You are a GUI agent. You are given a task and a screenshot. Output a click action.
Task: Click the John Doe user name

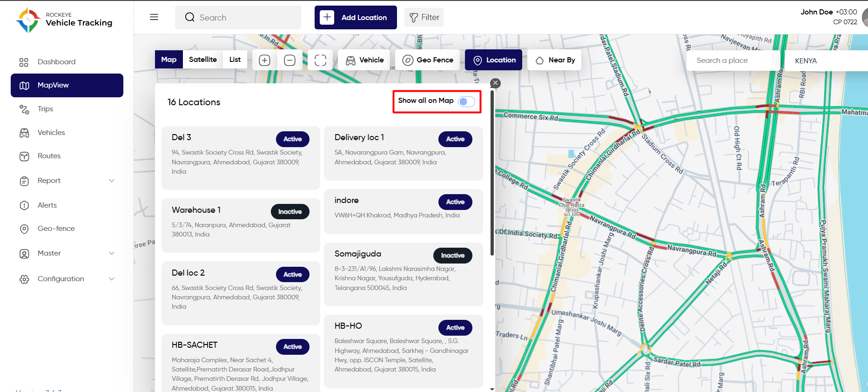816,12
